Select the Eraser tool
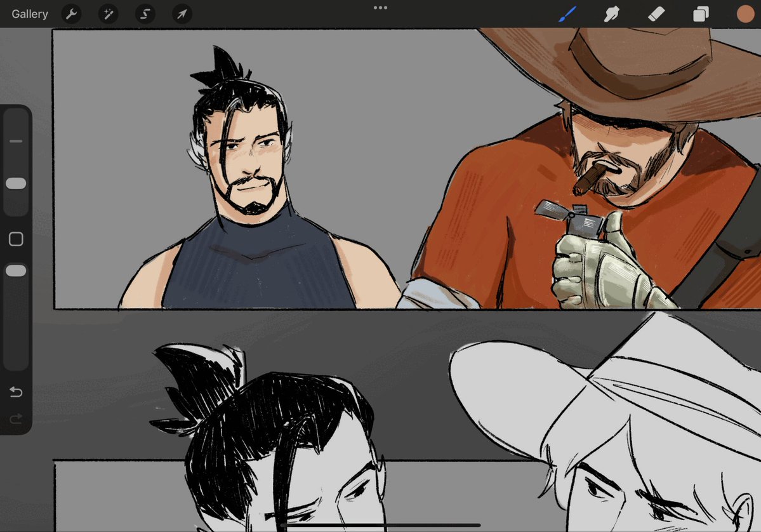Screen dimensions: 761x532 [x=656, y=14]
